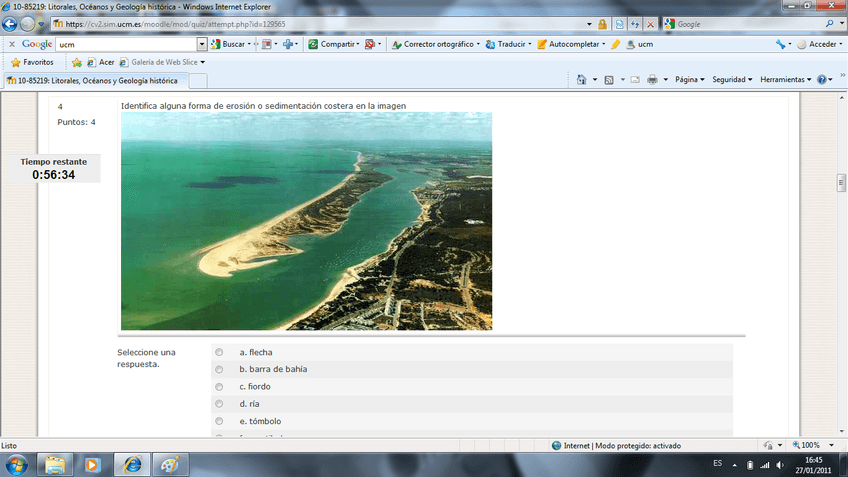Screen dimensions: 848x477
Task: Click the browser Back button
Action: pos(12,24)
